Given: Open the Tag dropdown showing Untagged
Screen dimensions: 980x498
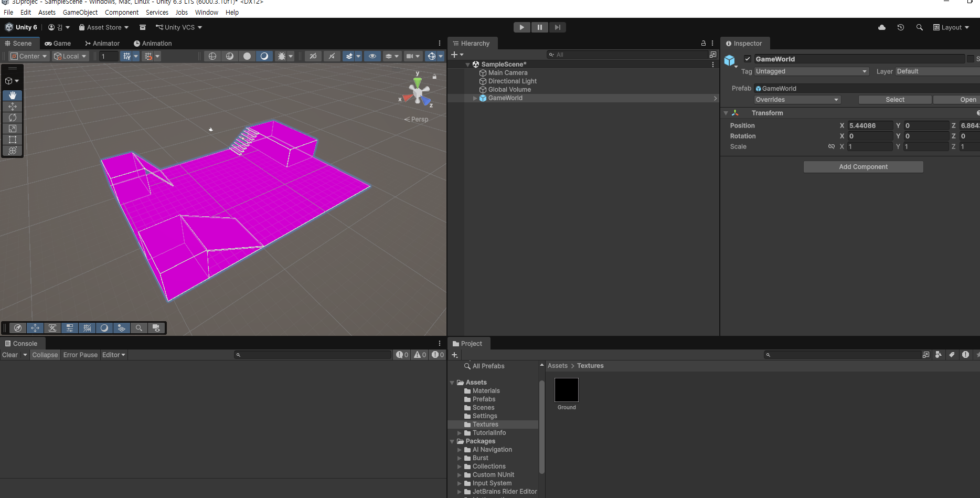Looking at the screenshot, I should pos(811,71).
